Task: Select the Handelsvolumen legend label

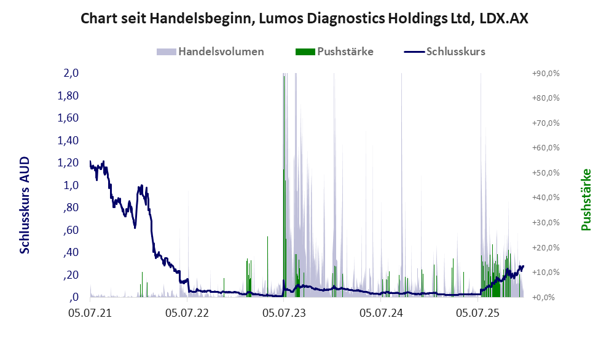Action: coord(221,52)
